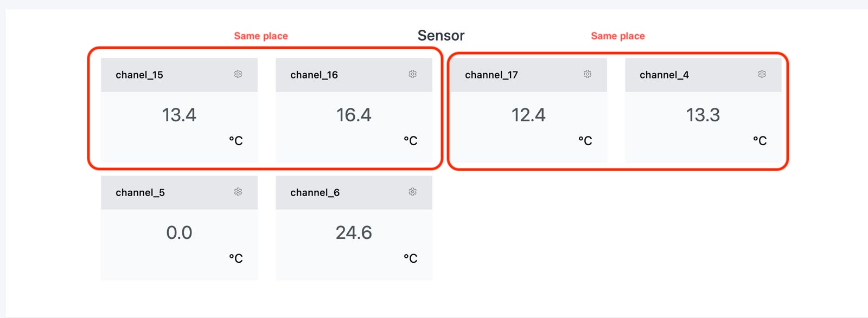Select the 12.4 reading on channel_17

pos(528,115)
